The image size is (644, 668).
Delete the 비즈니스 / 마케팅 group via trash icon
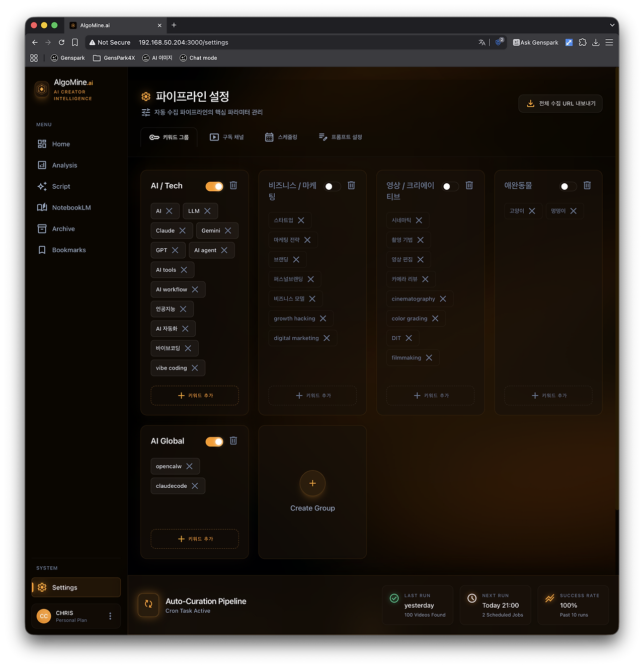click(351, 185)
